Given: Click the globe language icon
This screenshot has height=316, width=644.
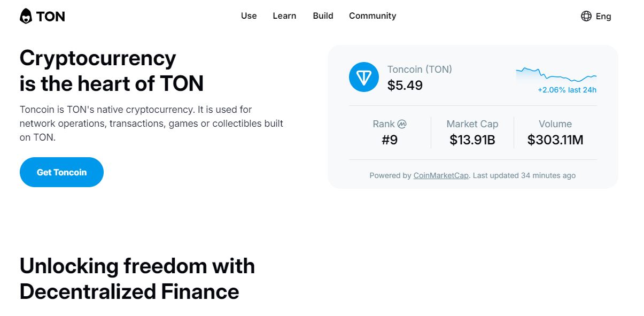Looking at the screenshot, I should 586,16.
